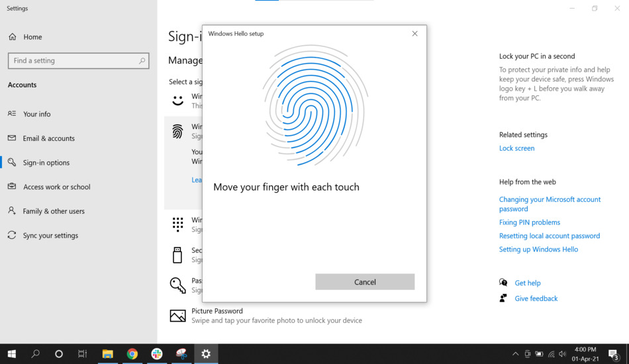Open the Lock screen related setting

[x=516, y=148]
